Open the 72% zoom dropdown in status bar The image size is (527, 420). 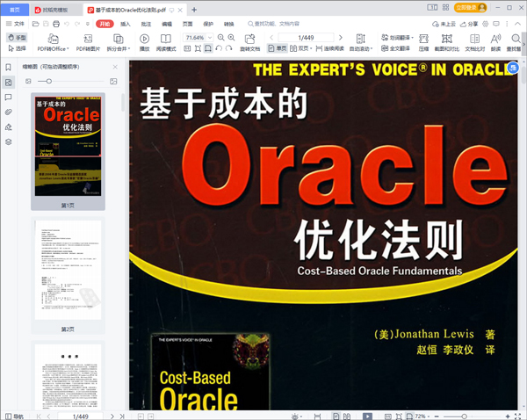tap(429, 416)
